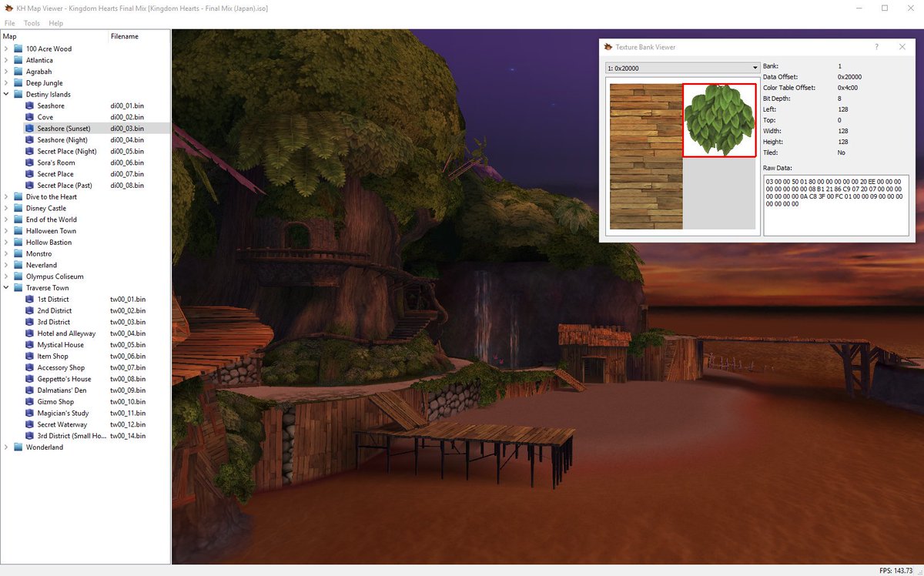The width and height of the screenshot is (924, 576).
Task: Open the Help menu
Action: point(56,23)
